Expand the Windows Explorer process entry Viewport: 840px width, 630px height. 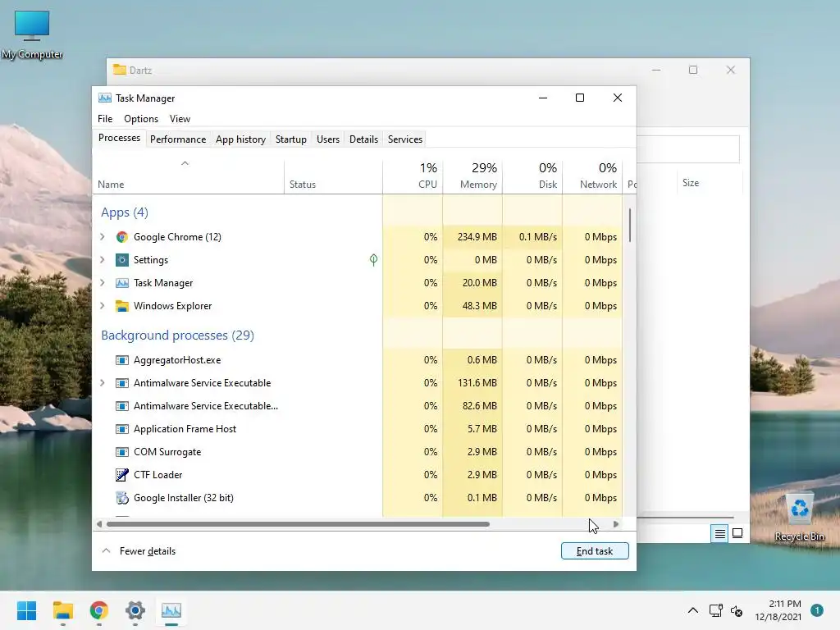103,306
